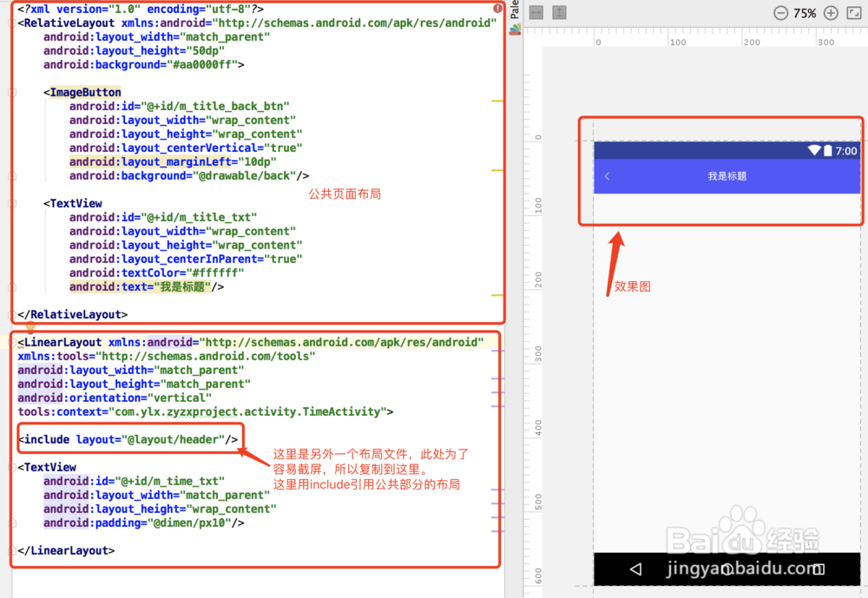Fit the preview to screen
This screenshot has height=598, width=868.
tap(854, 13)
